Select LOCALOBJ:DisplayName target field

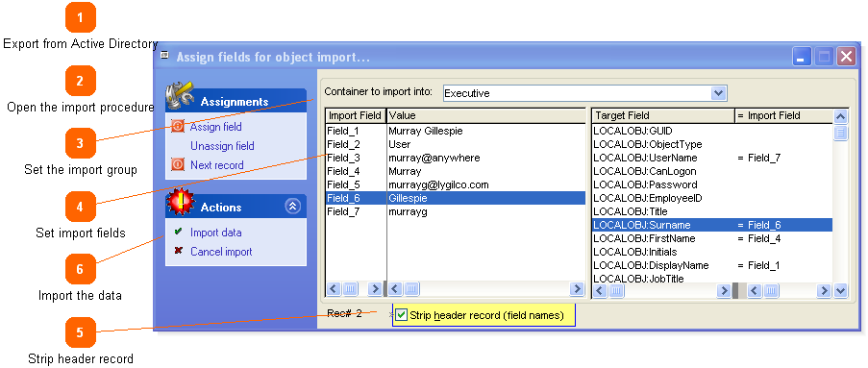pos(712,265)
